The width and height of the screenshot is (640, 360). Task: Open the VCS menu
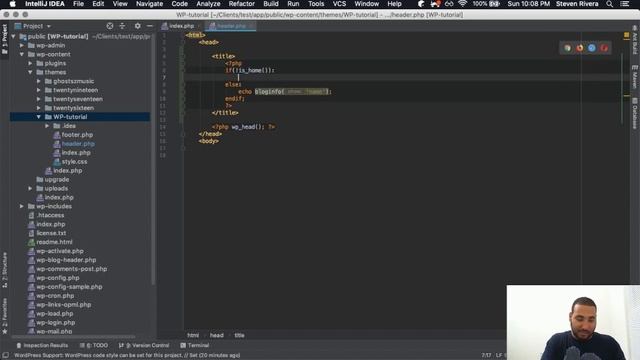tap(339, 4)
